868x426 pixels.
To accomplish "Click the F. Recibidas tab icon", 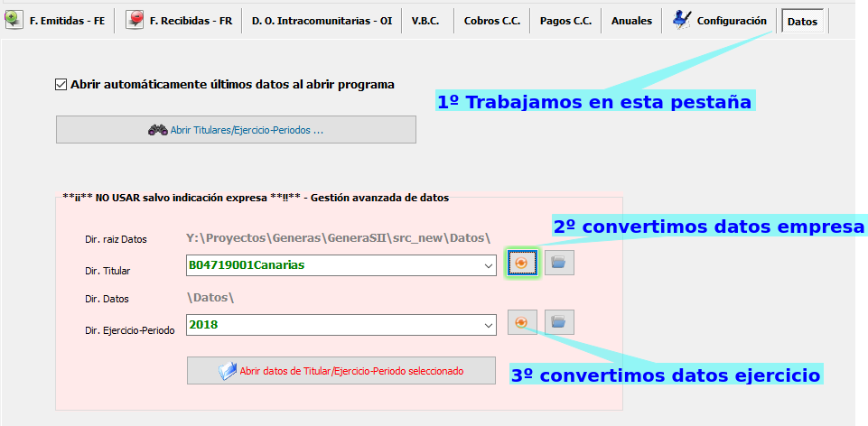I will [x=135, y=20].
